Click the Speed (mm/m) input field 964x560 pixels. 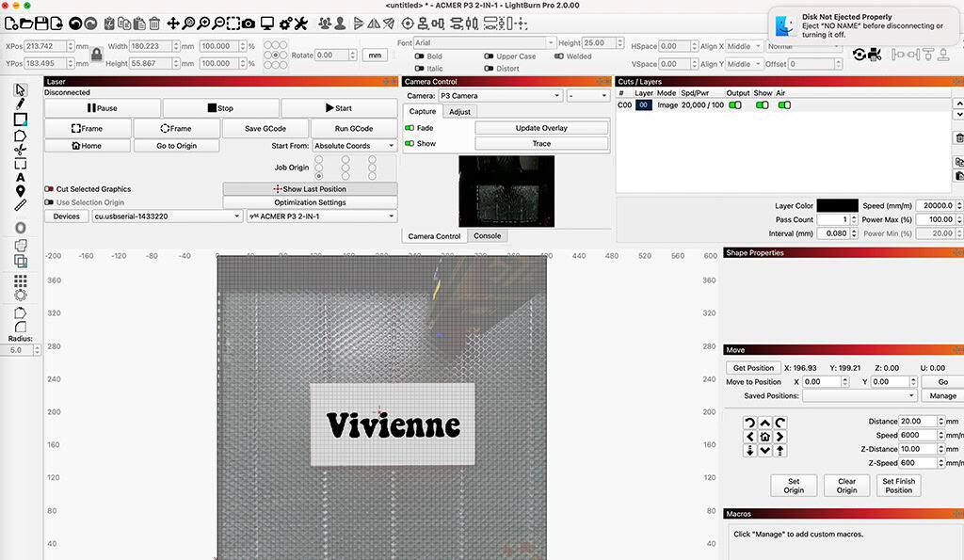tap(935, 205)
